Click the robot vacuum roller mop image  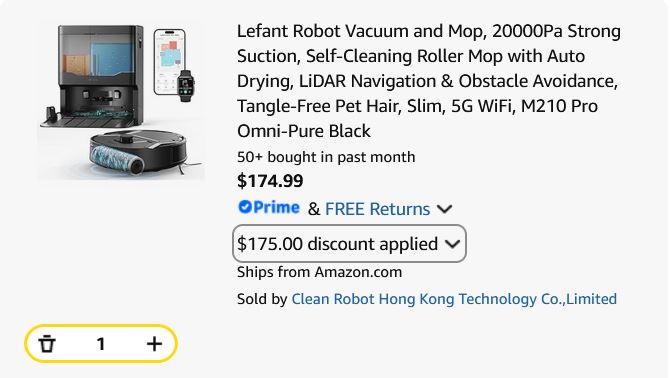(139, 152)
